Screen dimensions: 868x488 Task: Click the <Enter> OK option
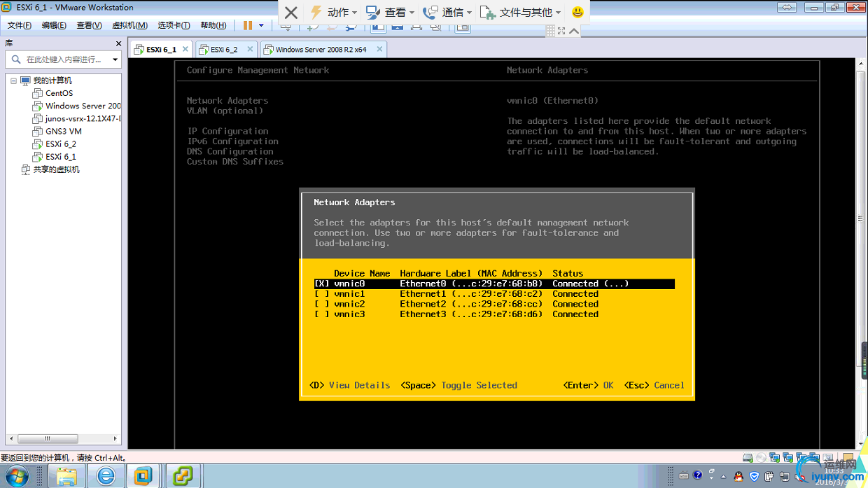click(588, 385)
